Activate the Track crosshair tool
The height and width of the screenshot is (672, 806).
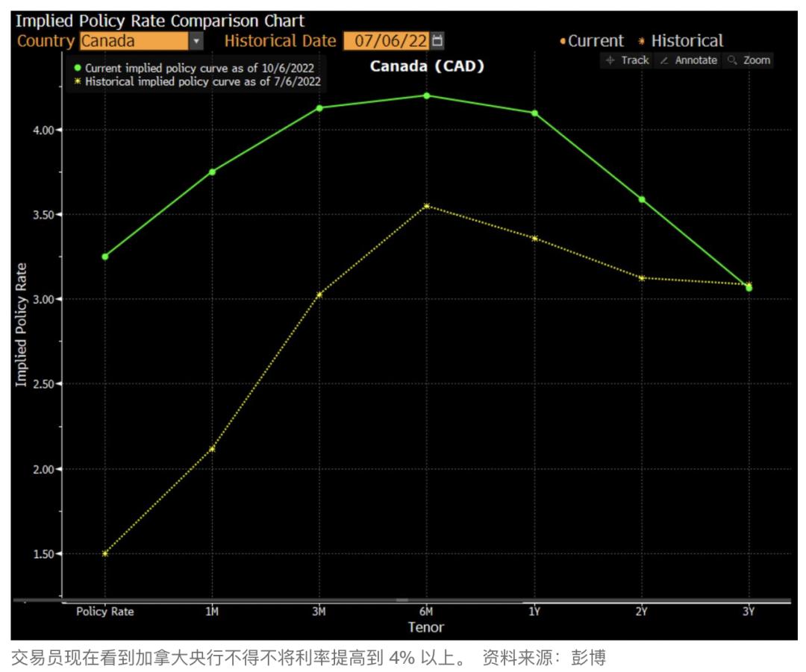[x=627, y=60]
